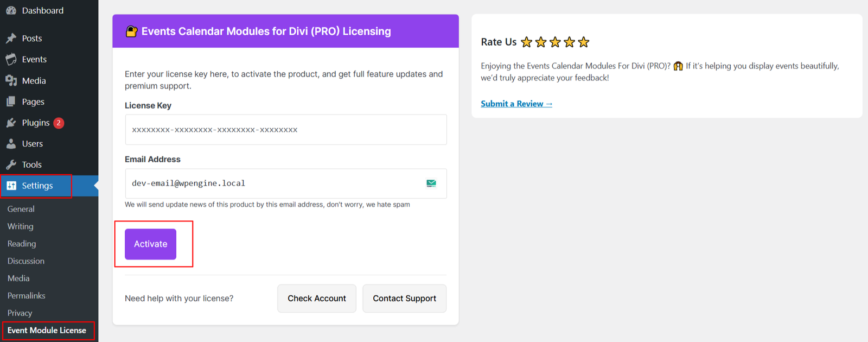The width and height of the screenshot is (868, 342).
Task: Click the Events calendar icon in sidebar
Action: click(x=11, y=59)
